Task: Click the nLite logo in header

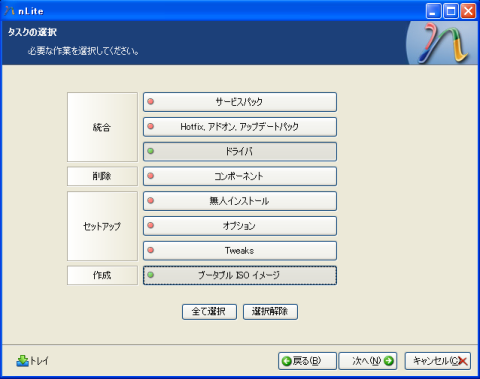Action: click(442, 43)
